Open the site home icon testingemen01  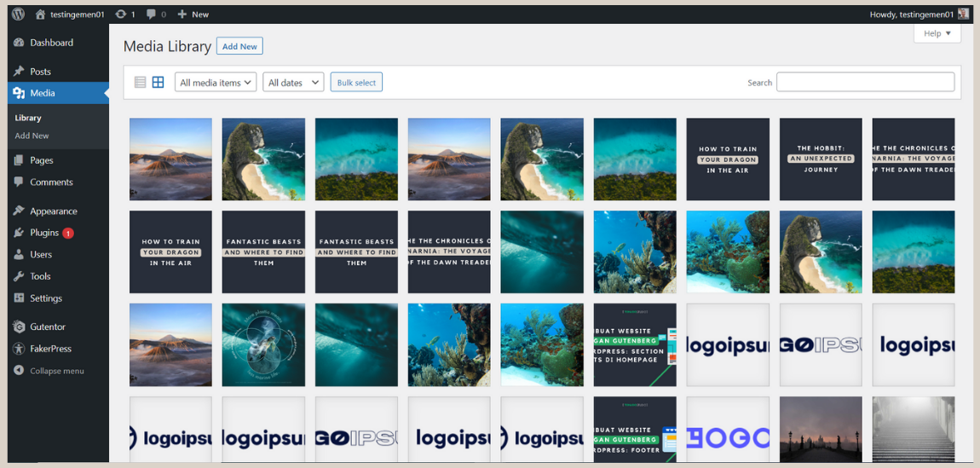[41, 14]
